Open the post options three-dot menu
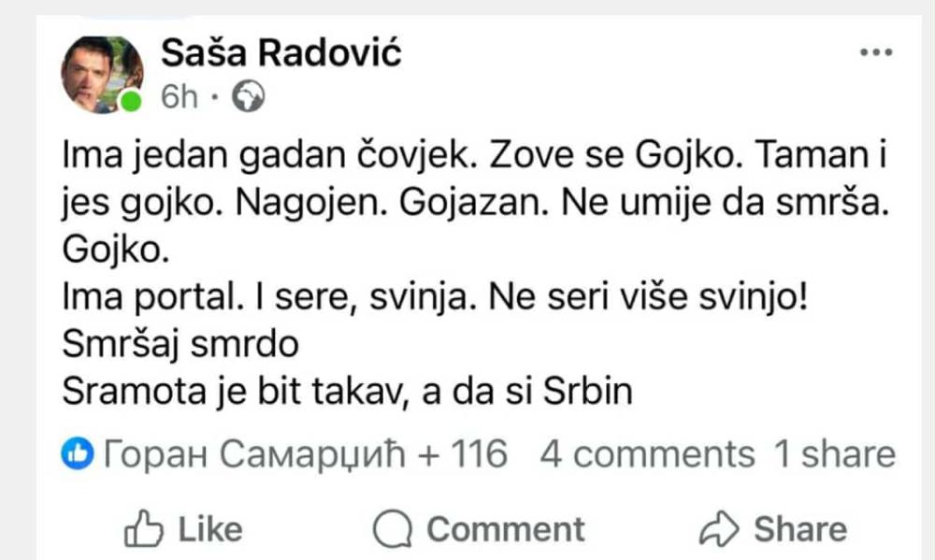The image size is (935, 560). tap(875, 54)
